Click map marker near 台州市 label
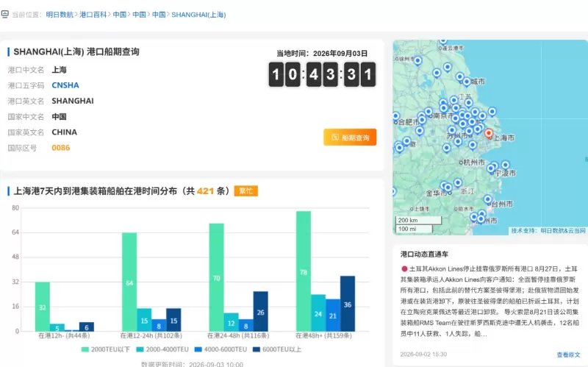This screenshot has height=367, width=588. (487, 199)
